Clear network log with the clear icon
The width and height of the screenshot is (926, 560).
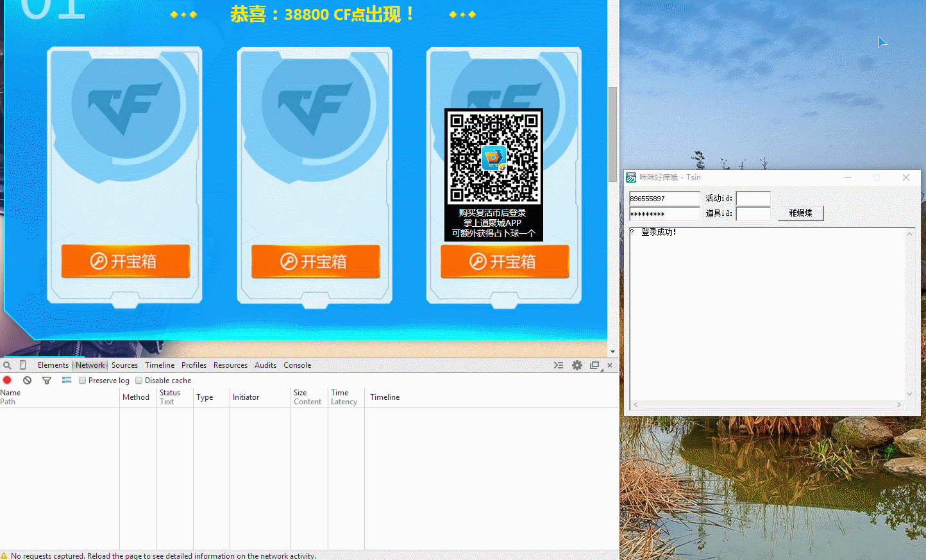pos(27,381)
